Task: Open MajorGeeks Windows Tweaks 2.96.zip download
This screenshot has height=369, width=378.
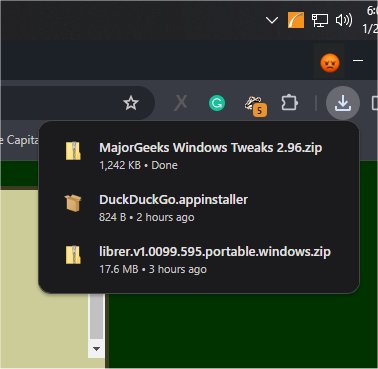Action: pyautogui.click(x=199, y=155)
